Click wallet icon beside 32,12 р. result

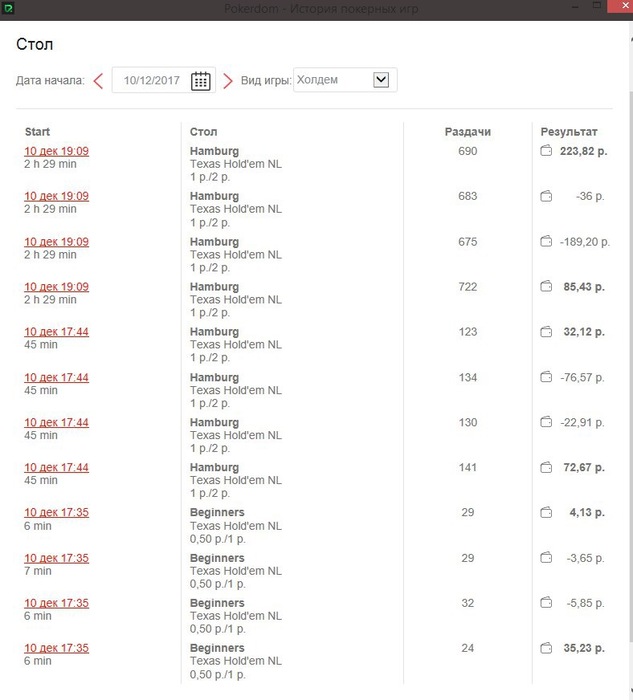[x=546, y=331]
